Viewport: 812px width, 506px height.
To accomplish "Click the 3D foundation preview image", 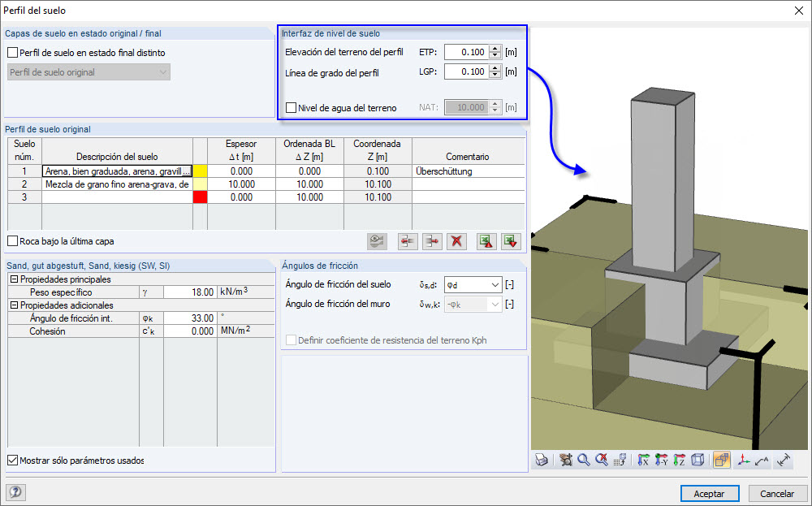I will coord(670,238).
